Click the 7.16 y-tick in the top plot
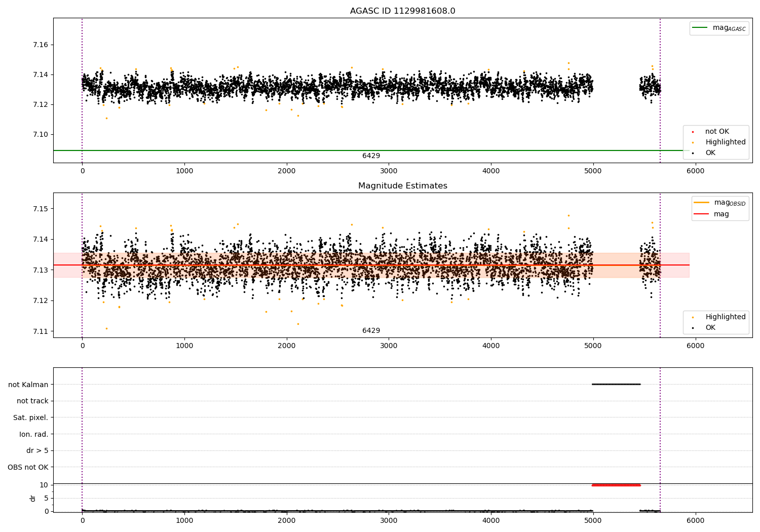The height and width of the screenshot is (532, 760). (41, 45)
